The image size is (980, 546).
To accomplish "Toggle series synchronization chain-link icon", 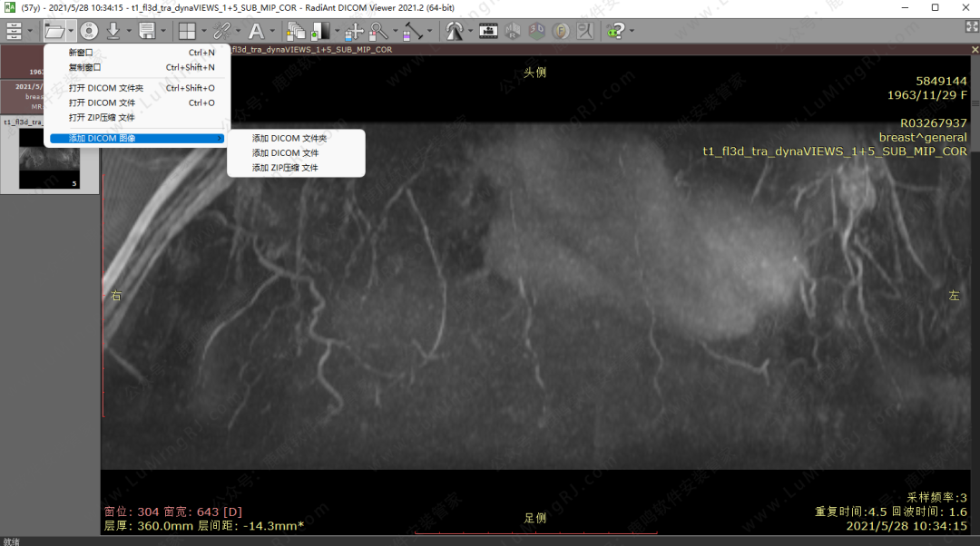I will point(221,31).
